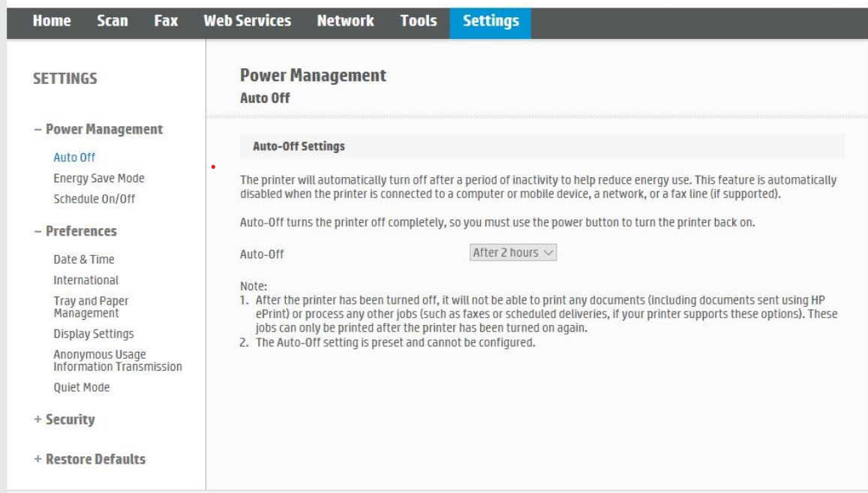Open the Tools tab

tap(419, 21)
